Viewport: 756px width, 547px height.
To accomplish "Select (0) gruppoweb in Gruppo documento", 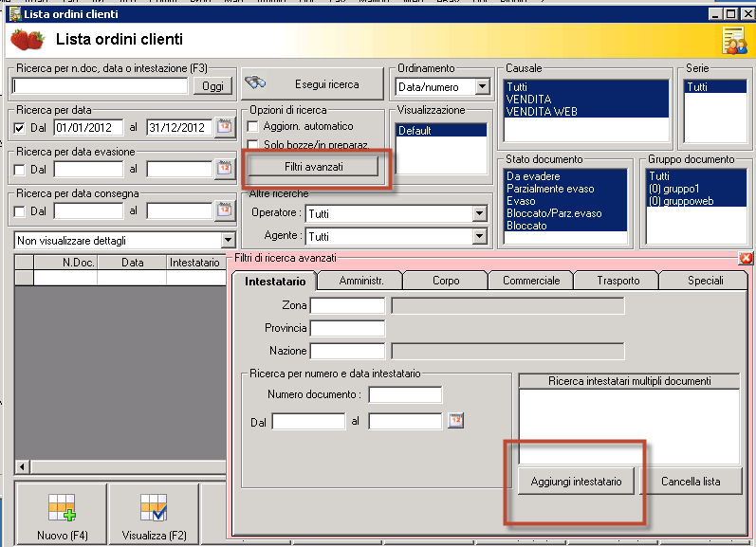I will 696,201.
